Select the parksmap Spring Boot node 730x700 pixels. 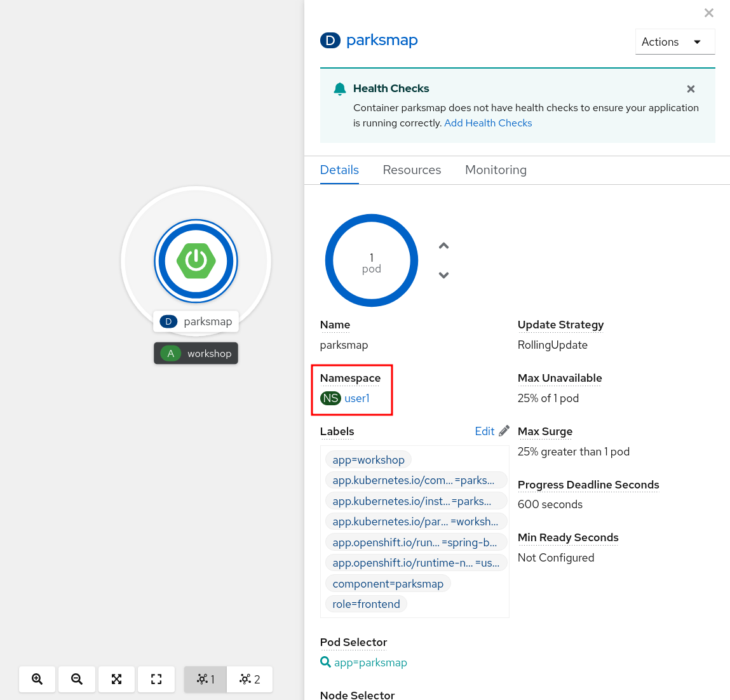[x=196, y=260]
